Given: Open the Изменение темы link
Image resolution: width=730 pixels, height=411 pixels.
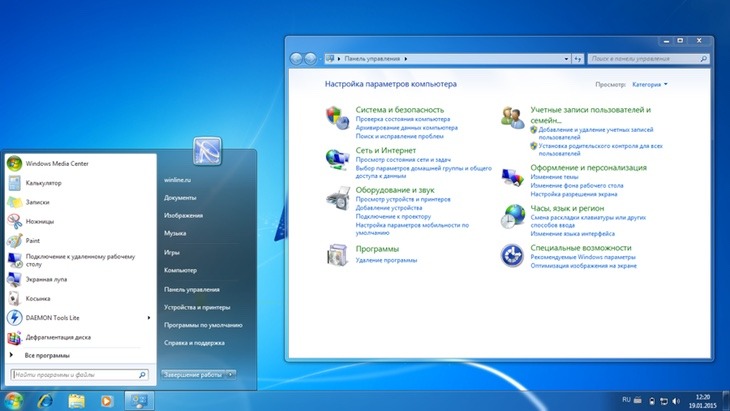Looking at the screenshot, I should point(554,177).
